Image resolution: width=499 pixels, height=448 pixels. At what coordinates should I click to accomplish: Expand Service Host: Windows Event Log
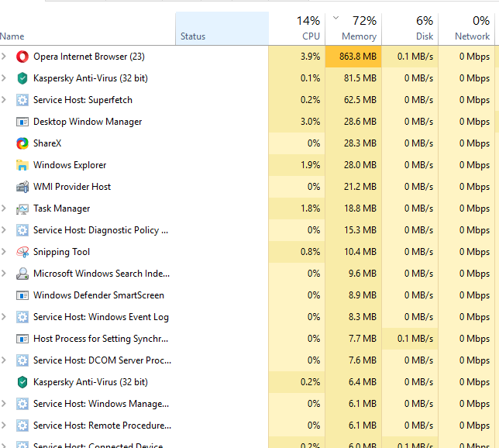(x=5, y=317)
